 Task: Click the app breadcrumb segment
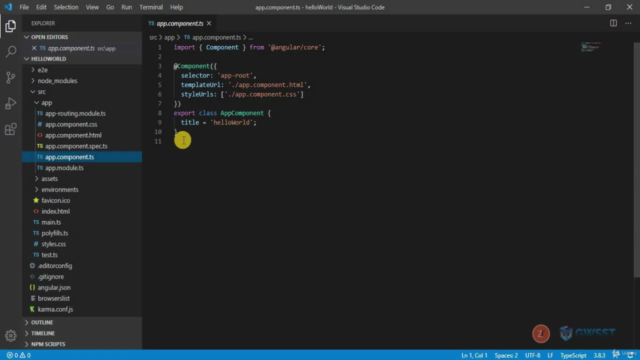[169, 37]
